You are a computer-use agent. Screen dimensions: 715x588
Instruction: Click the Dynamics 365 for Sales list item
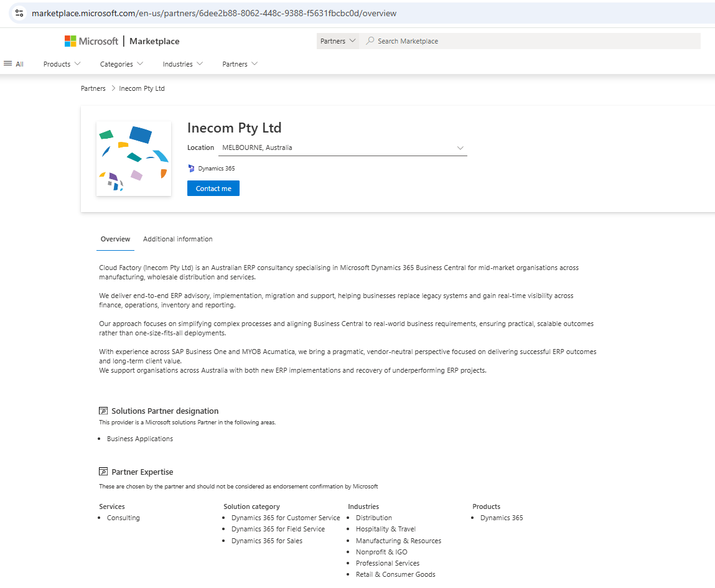(x=267, y=541)
